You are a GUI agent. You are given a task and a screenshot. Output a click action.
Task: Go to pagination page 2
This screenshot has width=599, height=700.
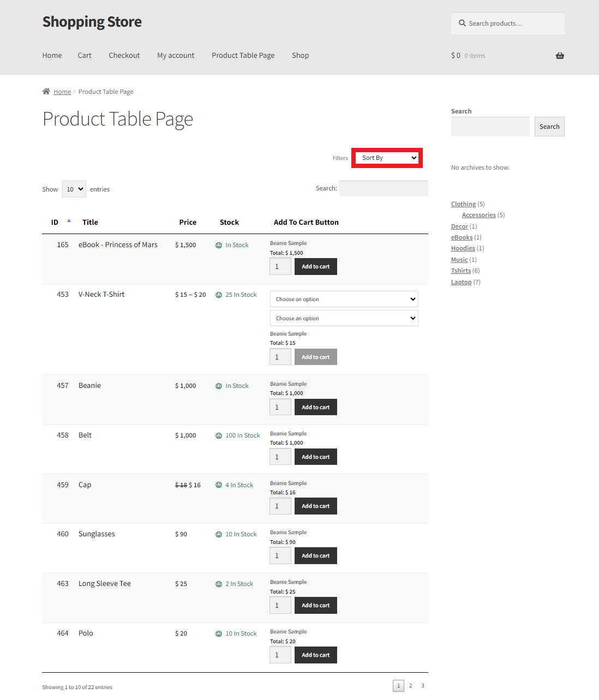pyautogui.click(x=410, y=686)
